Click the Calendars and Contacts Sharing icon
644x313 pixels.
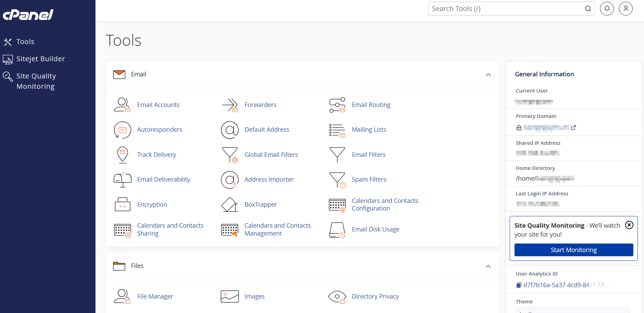coord(123,230)
